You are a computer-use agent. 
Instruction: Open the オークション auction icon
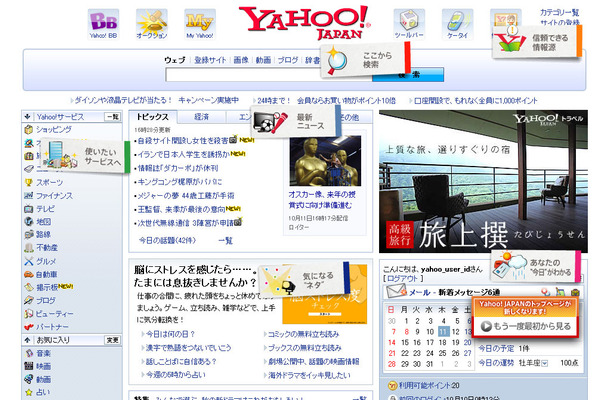point(152,24)
